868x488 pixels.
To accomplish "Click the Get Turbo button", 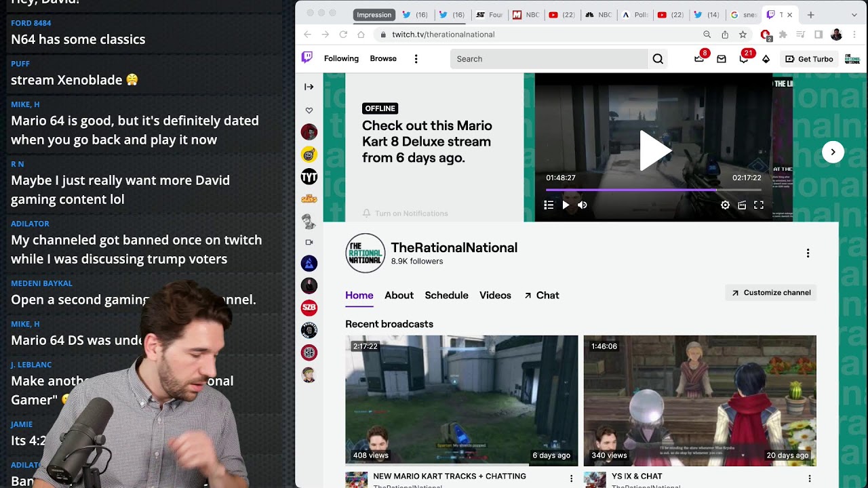I will (809, 59).
